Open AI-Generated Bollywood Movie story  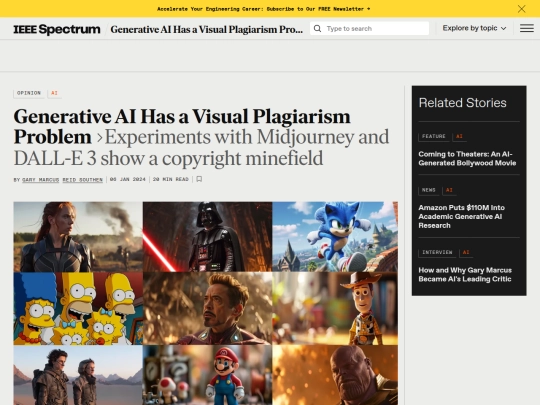point(467,158)
